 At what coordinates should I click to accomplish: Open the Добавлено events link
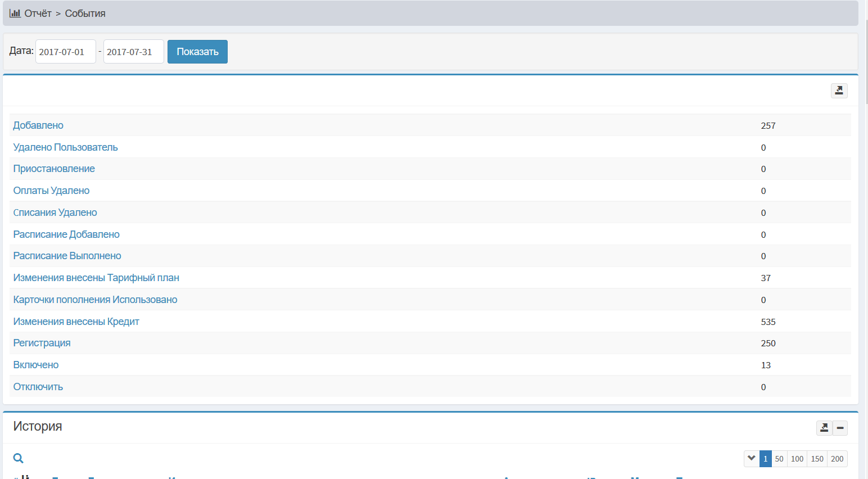pyautogui.click(x=38, y=125)
